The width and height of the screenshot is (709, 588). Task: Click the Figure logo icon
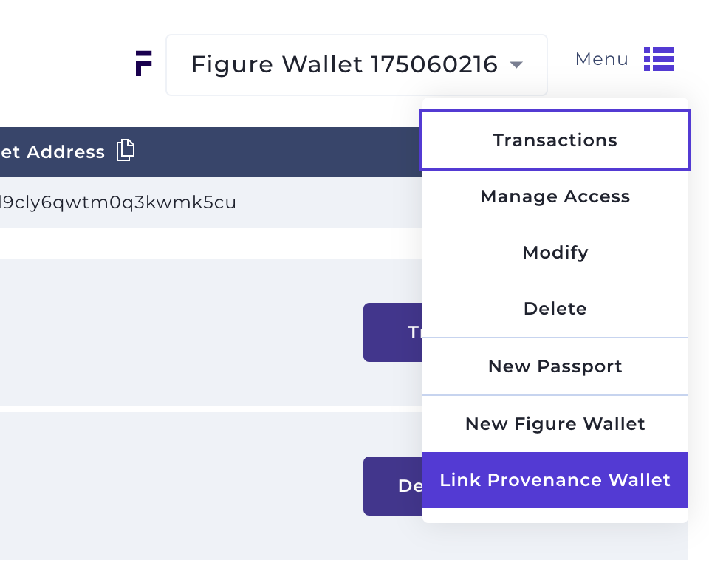pyautogui.click(x=143, y=64)
